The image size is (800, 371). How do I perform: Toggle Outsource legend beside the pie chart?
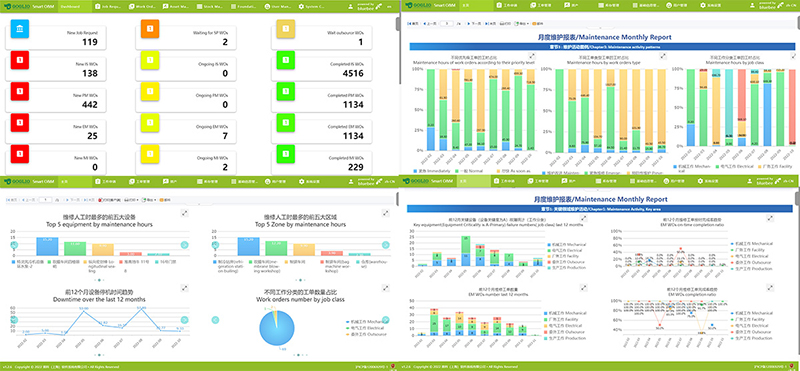(365, 334)
